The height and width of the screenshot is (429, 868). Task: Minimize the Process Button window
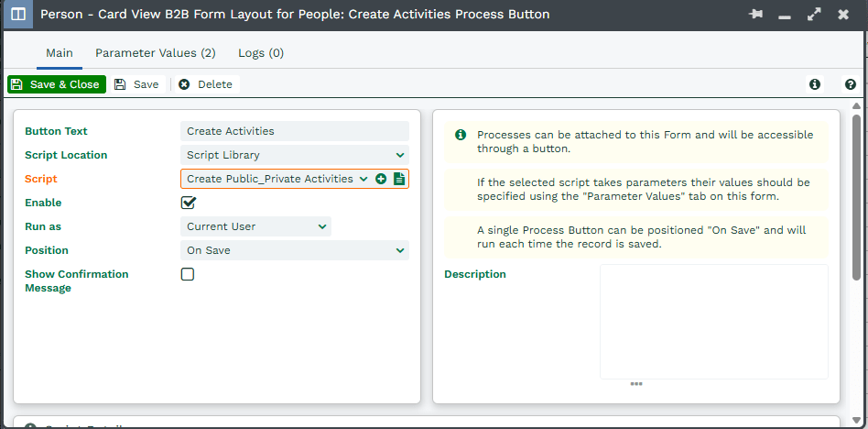[x=785, y=16]
